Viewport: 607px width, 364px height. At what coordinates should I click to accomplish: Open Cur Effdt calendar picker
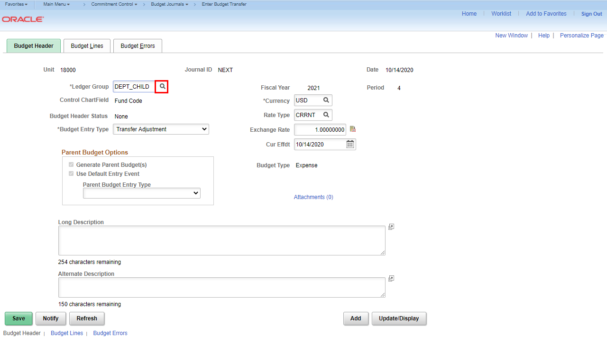coord(350,144)
